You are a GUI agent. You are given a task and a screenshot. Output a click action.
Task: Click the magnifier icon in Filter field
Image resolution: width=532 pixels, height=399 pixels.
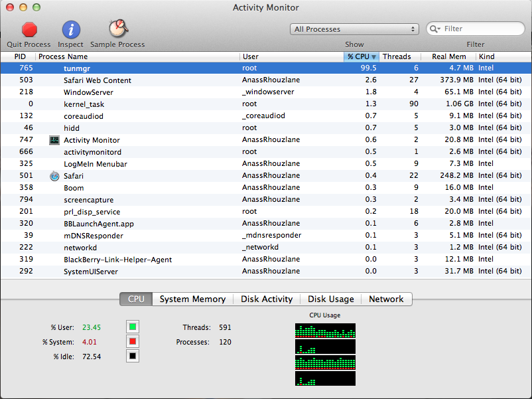(x=434, y=29)
